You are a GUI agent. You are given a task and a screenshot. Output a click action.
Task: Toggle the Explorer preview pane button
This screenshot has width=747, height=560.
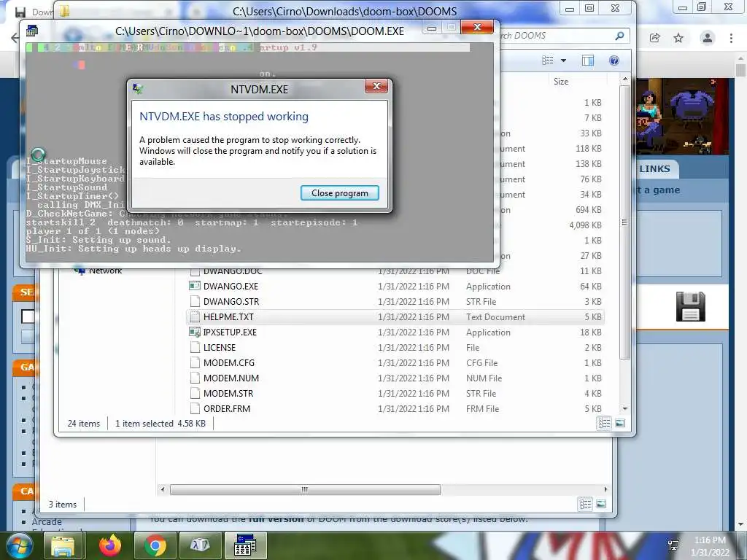point(588,61)
